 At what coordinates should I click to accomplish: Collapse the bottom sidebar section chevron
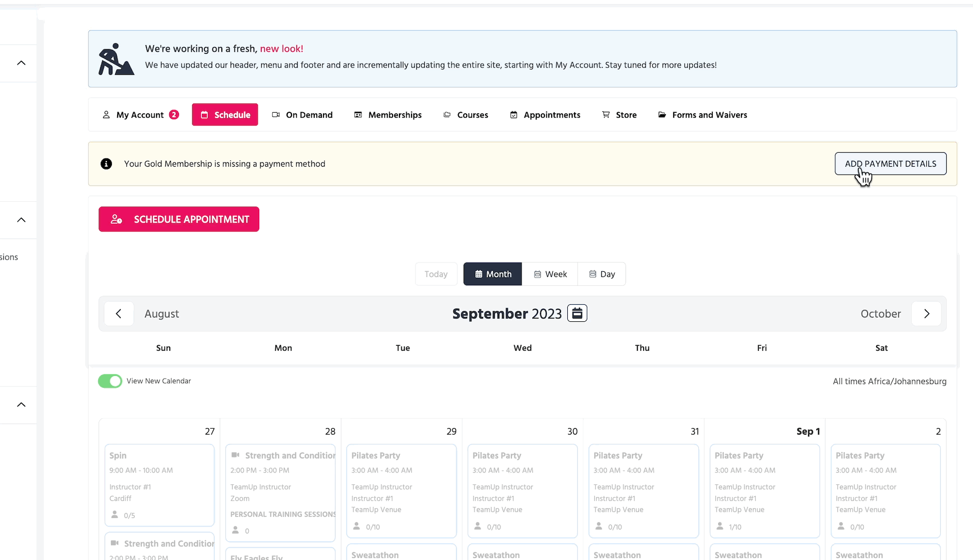coord(21,404)
